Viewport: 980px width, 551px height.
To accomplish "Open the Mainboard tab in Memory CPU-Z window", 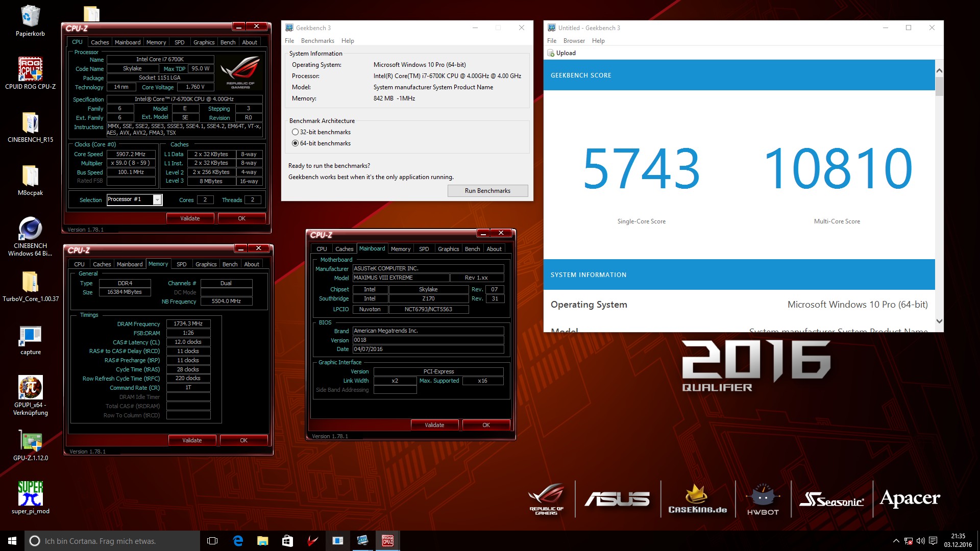I will [130, 264].
